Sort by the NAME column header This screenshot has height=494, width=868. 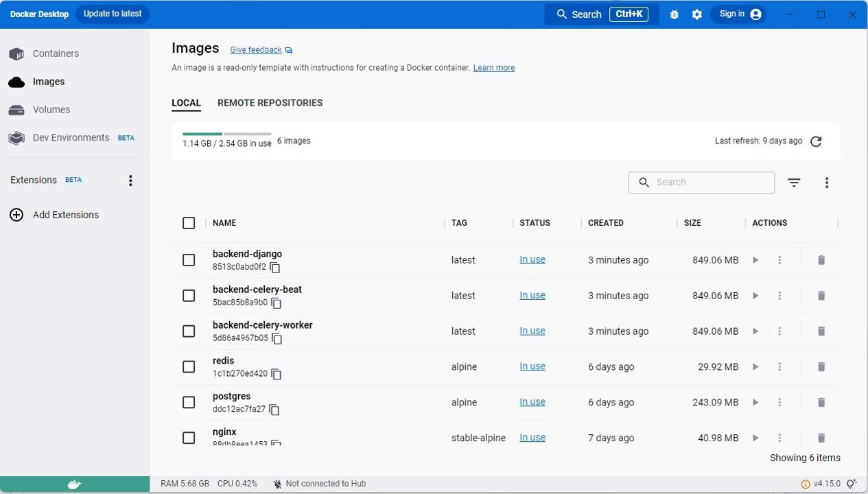[x=224, y=223]
